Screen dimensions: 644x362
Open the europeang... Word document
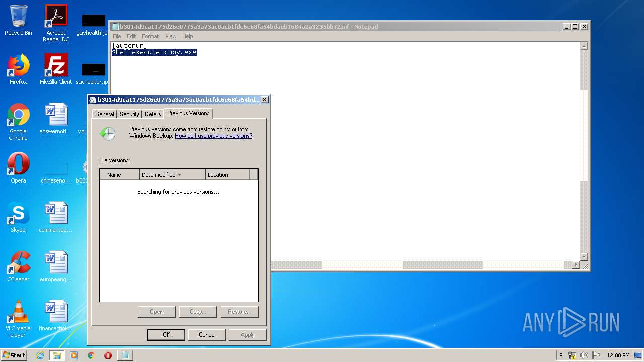click(56, 266)
